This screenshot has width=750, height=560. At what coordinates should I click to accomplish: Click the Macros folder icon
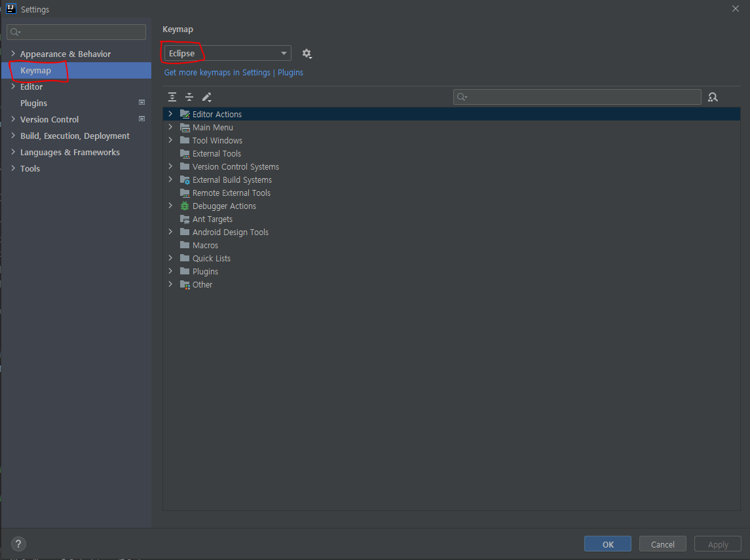click(x=185, y=245)
